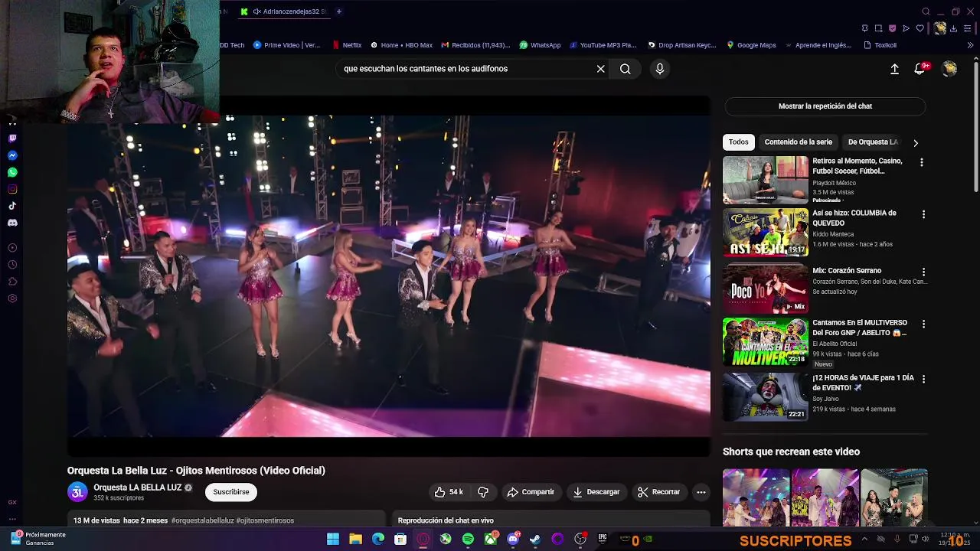Open Windows Start menu

[333, 540]
